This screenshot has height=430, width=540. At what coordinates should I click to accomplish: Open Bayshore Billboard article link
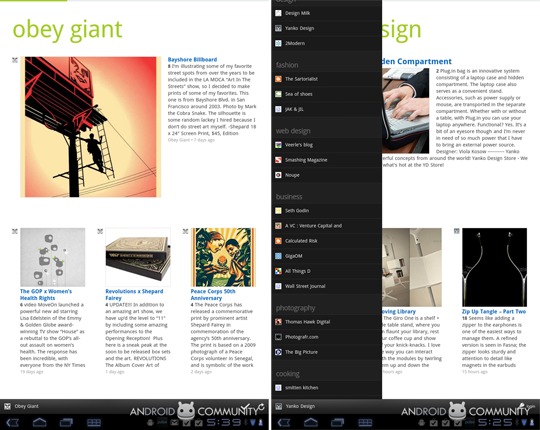(x=192, y=60)
